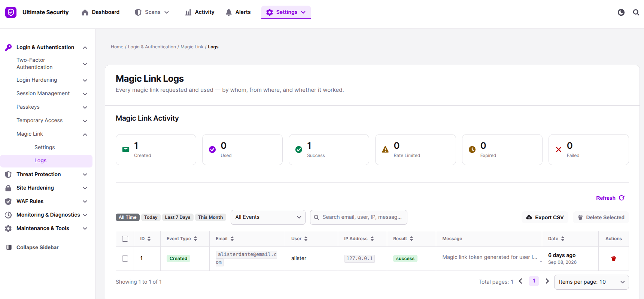Click the Ultimate Security shield logo
This screenshot has width=644, height=299.
11,12
